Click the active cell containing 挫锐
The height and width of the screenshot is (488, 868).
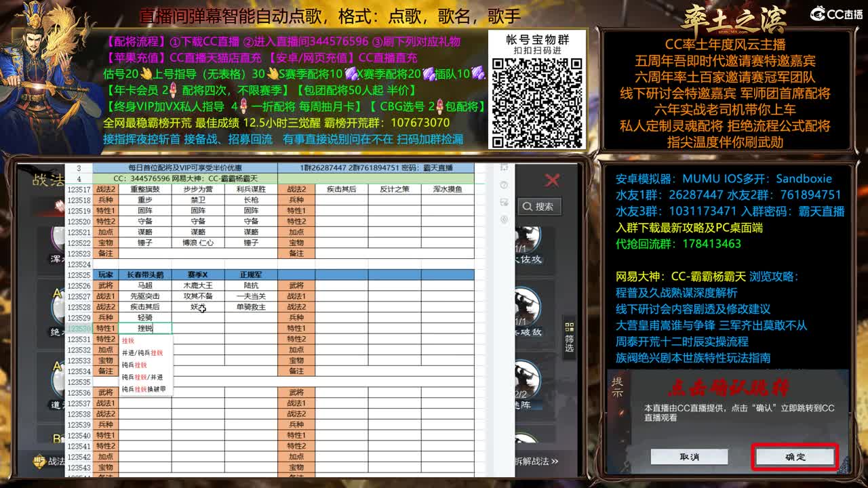pos(145,328)
